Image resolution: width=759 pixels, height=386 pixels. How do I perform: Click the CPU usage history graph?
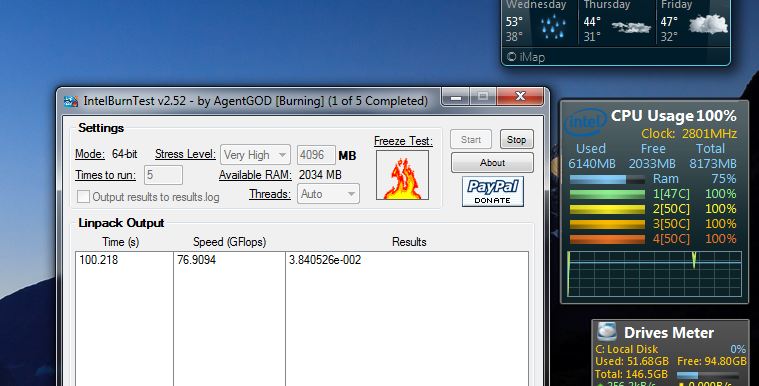coord(654,274)
